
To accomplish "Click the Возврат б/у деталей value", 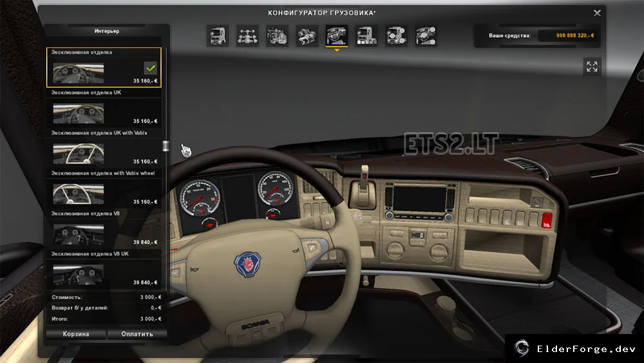I will click(156, 308).
